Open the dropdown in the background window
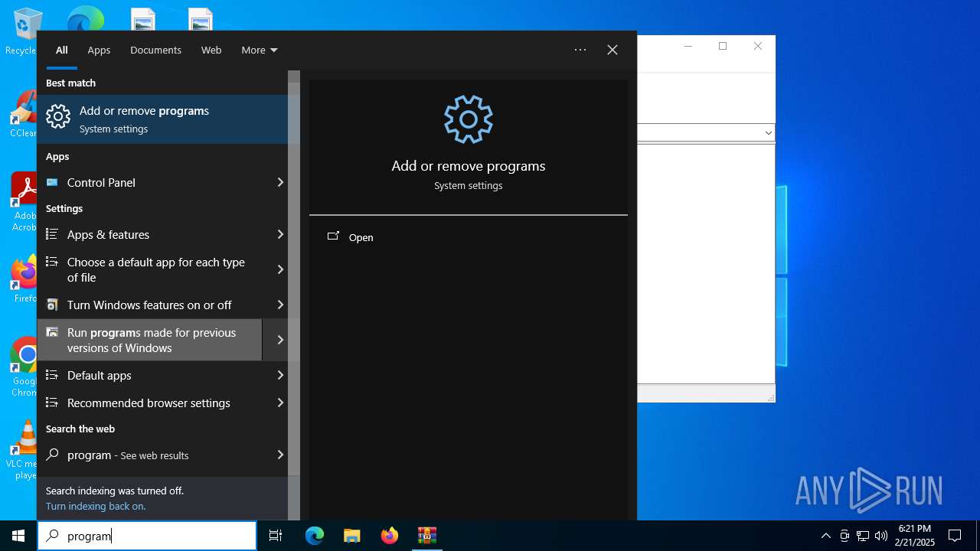The width and height of the screenshot is (980, 551). tap(768, 132)
